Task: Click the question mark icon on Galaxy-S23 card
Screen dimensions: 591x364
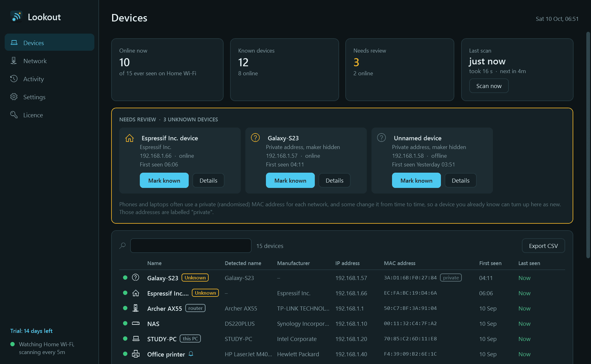Action: [255, 138]
